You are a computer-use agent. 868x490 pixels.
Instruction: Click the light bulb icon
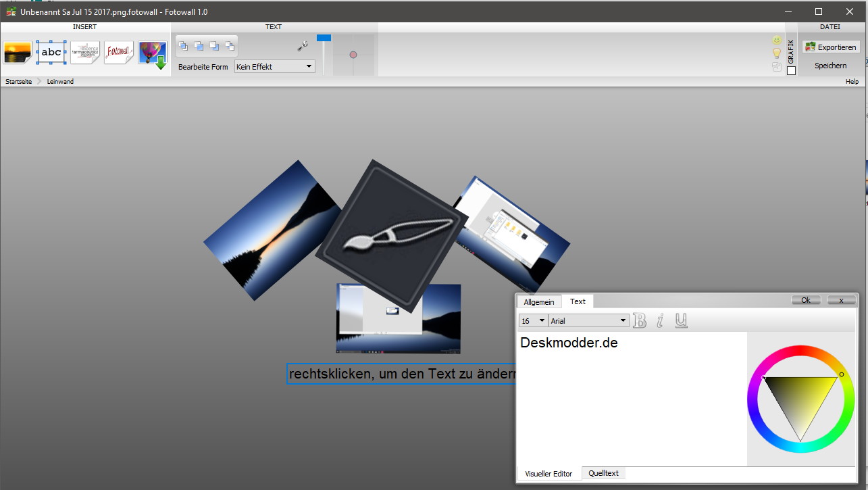tap(777, 53)
